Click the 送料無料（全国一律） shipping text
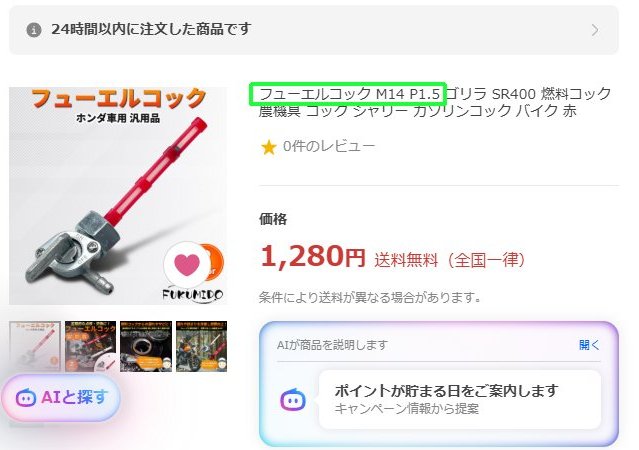 [x=450, y=260]
